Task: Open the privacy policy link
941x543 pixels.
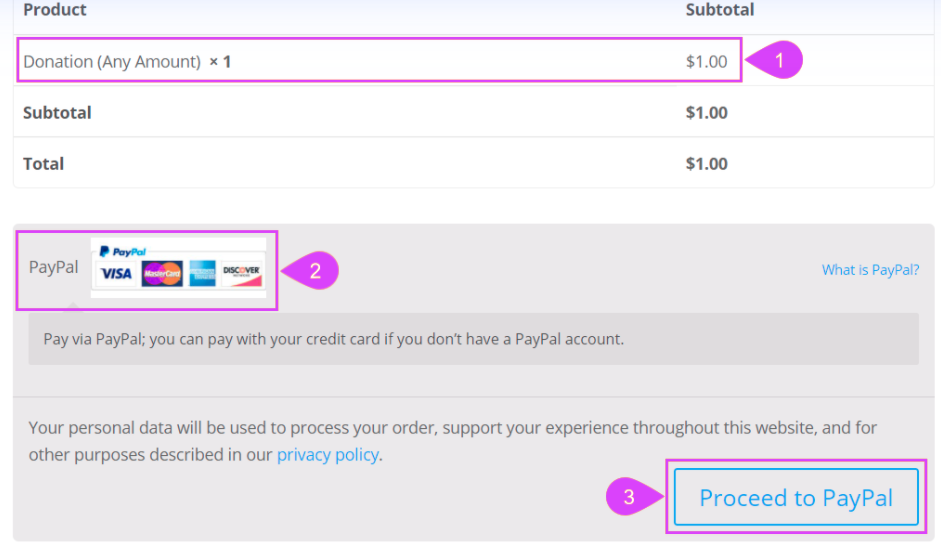Action: coord(328,455)
